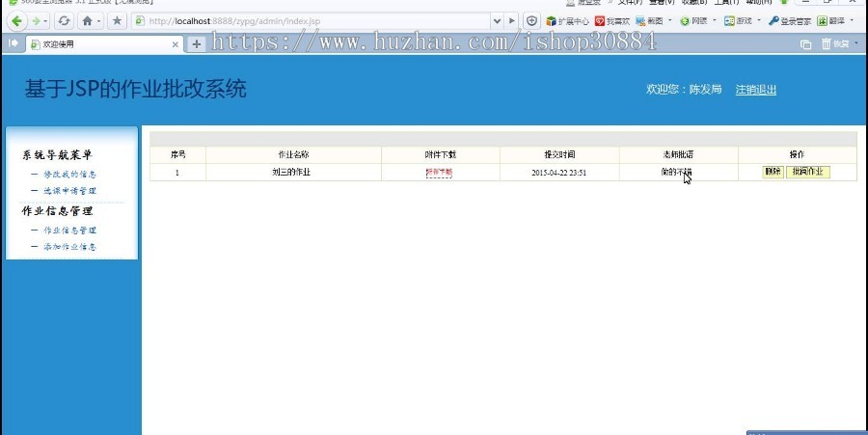Open the 网银 online banking item
This screenshot has height=435, width=868.
pos(693,21)
